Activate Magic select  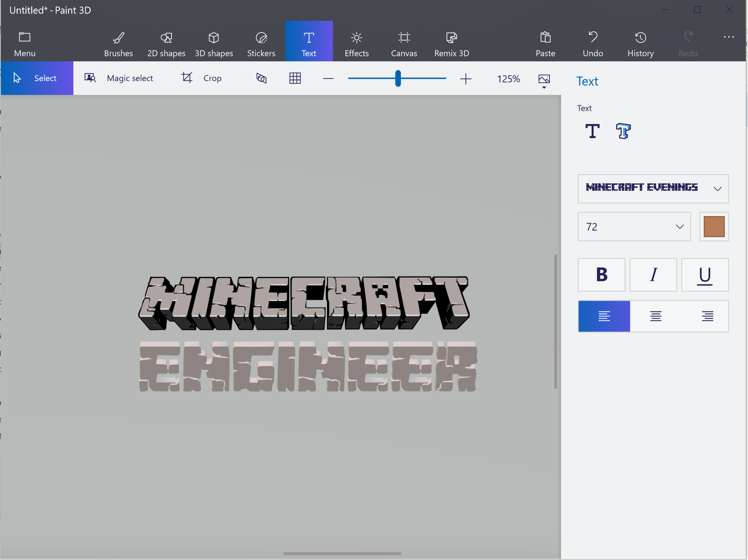[x=119, y=78]
